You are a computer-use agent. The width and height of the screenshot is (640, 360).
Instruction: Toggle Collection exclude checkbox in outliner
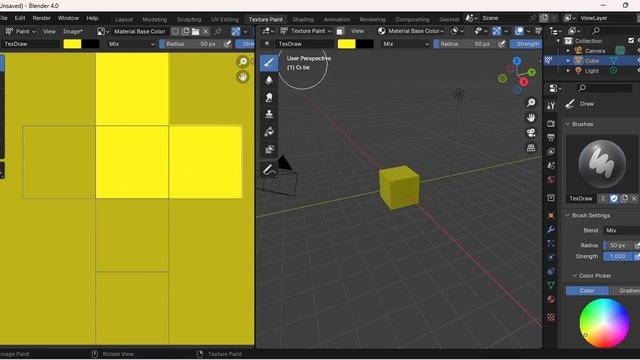pyautogui.click(x=631, y=40)
